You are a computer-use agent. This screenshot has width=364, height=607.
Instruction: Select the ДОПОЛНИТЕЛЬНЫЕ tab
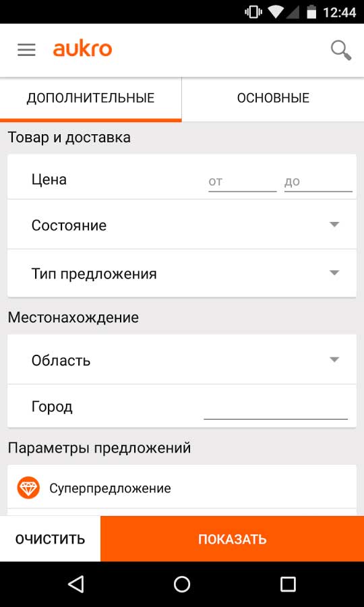pyautogui.click(x=90, y=98)
